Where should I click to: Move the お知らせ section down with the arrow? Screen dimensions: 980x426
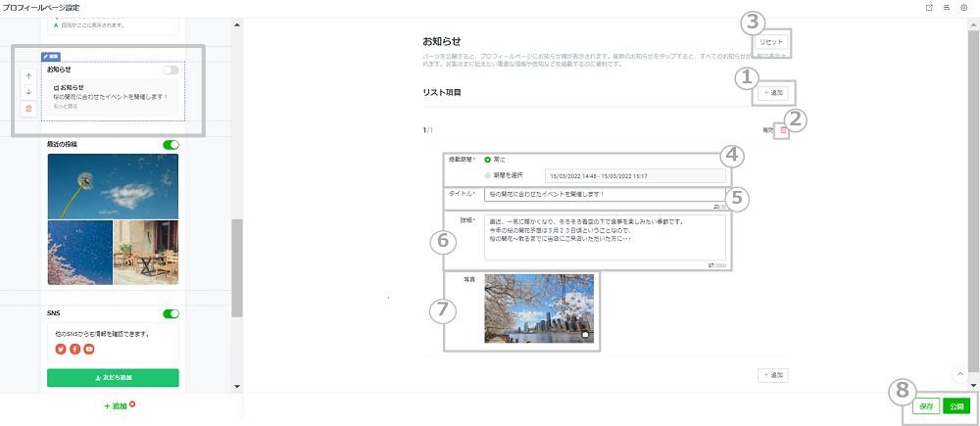pyautogui.click(x=28, y=92)
